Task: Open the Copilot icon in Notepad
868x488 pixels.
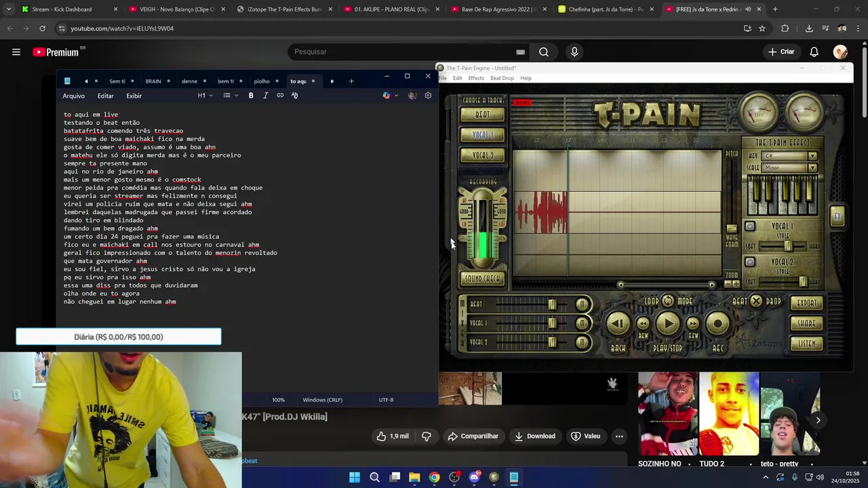Action: click(x=387, y=96)
